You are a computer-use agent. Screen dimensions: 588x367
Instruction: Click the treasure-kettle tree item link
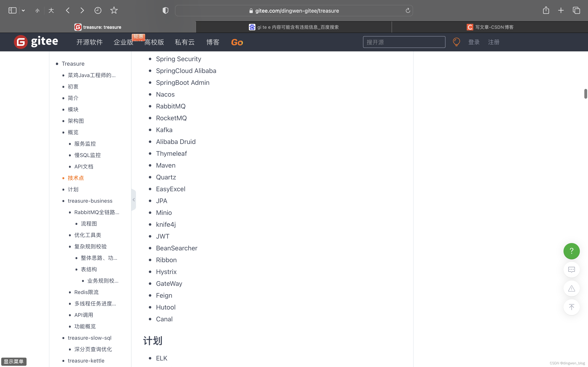86,360
